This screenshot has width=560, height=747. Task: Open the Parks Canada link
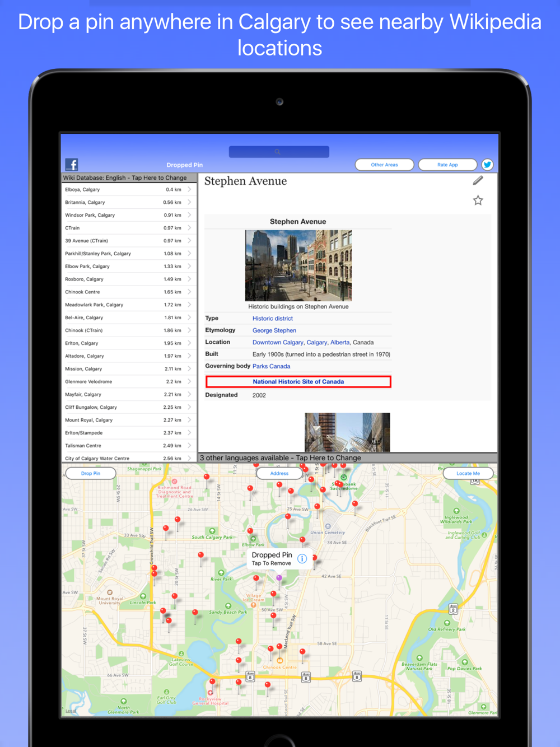(x=272, y=366)
